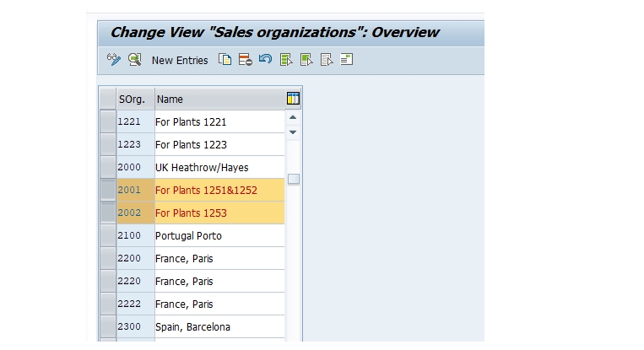644x350 pixels.
Task: Click the name field 'UK Heathrow/Hayes'
Action: click(x=219, y=167)
